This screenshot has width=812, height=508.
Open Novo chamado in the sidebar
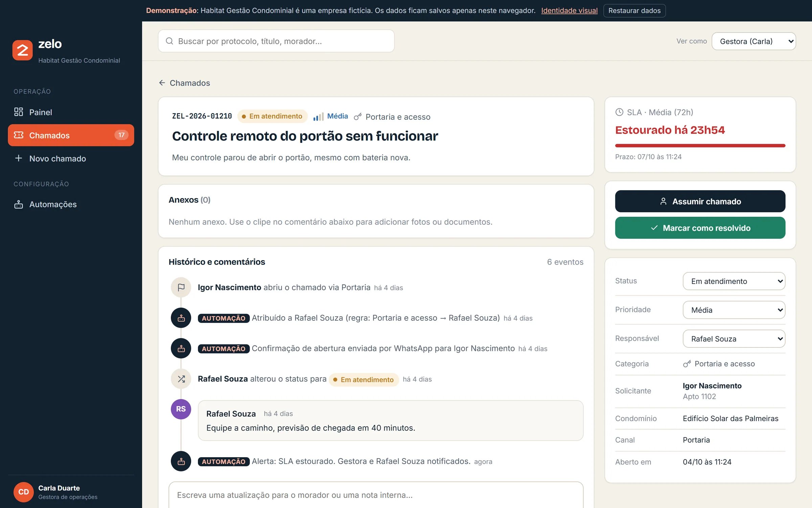coord(71,158)
